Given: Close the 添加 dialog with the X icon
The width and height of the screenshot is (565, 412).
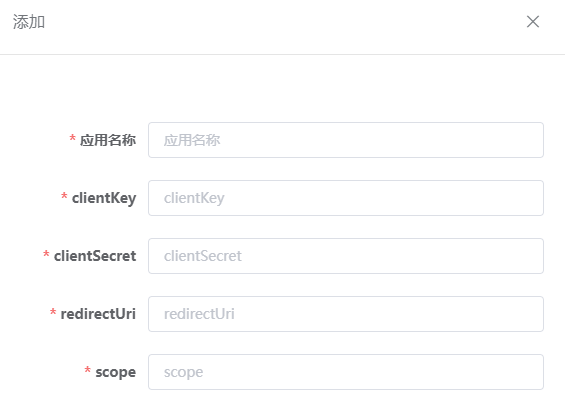Looking at the screenshot, I should [533, 22].
